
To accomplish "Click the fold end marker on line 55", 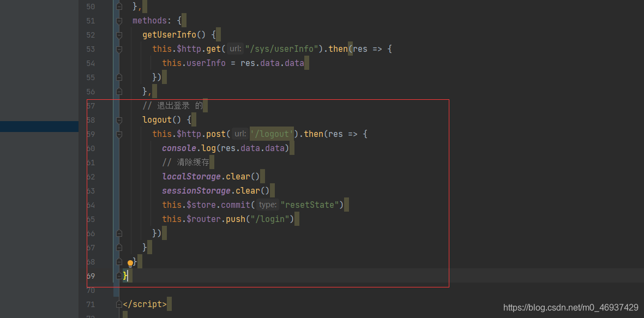I will (x=119, y=77).
